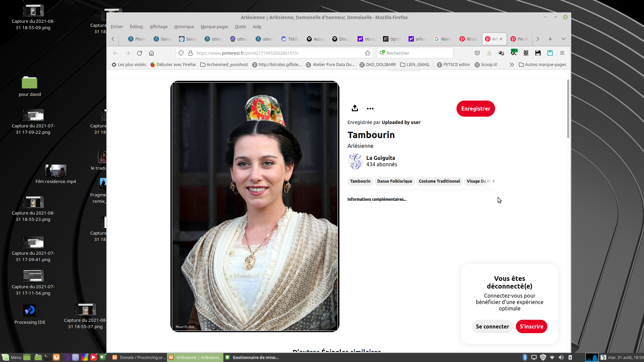The image size is (644, 362).
Task: Reload the current page
Action: coord(140,53)
